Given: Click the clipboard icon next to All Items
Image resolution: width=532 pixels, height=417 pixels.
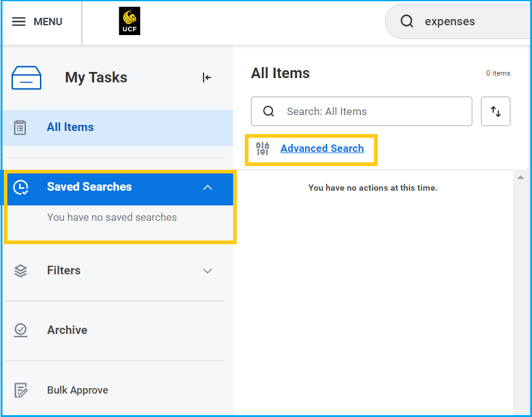Looking at the screenshot, I should [20, 127].
